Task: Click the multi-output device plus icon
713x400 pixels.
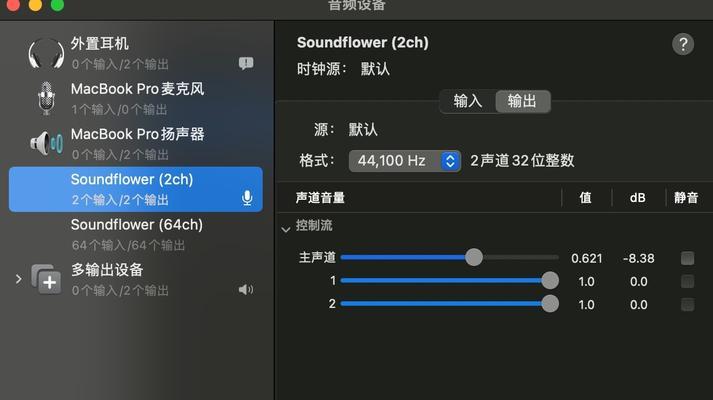Action: click(47, 279)
